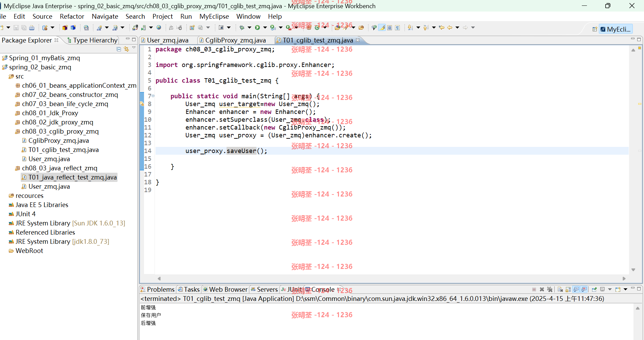Image resolution: width=644 pixels, height=340 pixels.
Task: Open the Navigate menu
Action: click(105, 16)
